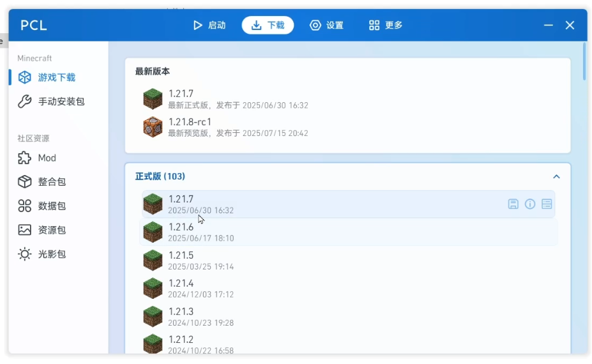
Task: Click the vertical scrollbar on the right
Action: coord(584,62)
